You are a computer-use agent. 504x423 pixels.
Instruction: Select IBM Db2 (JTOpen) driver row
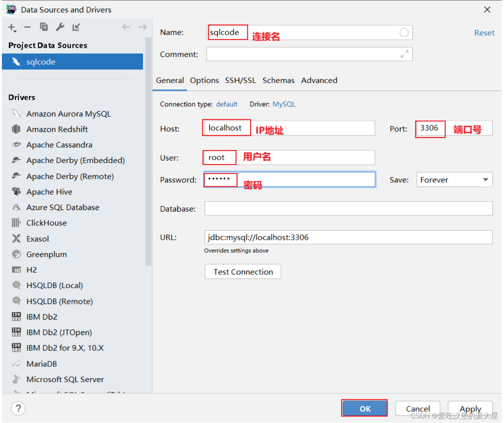tap(72, 332)
